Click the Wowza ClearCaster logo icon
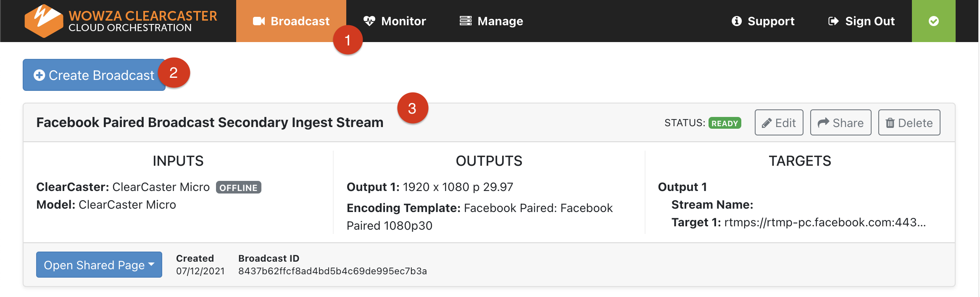Image resolution: width=980 pixels, height=297 pixels. (43, 21)
